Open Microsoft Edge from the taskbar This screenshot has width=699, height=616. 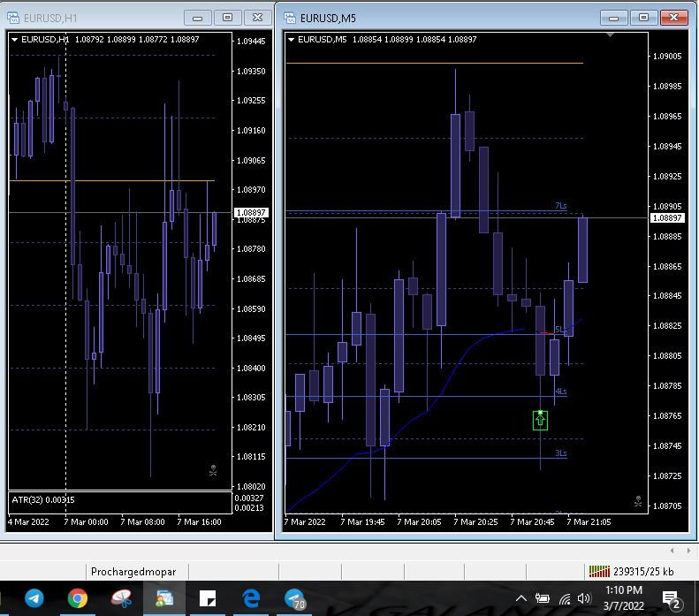[x=251, y=598]
